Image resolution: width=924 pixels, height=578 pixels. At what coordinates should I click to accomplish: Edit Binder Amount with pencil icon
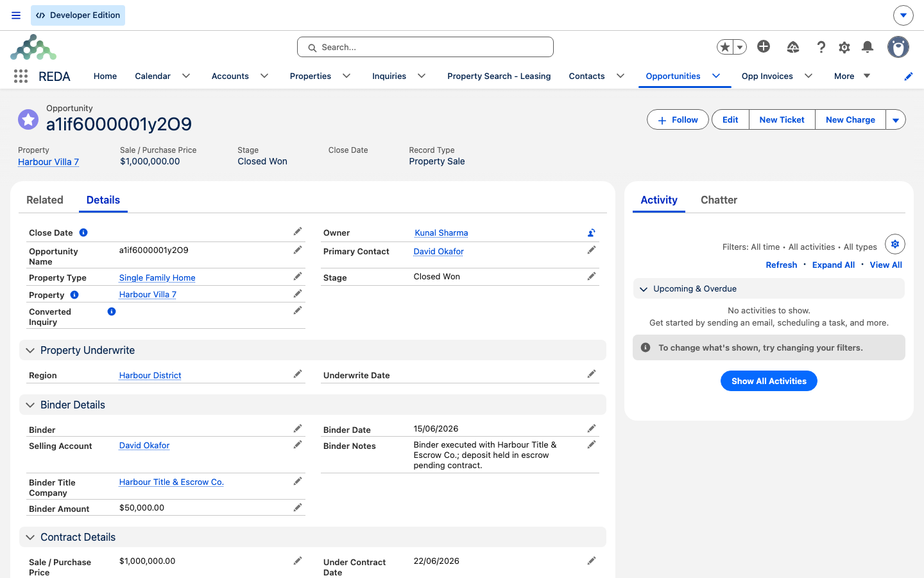(x=298, y=507)
